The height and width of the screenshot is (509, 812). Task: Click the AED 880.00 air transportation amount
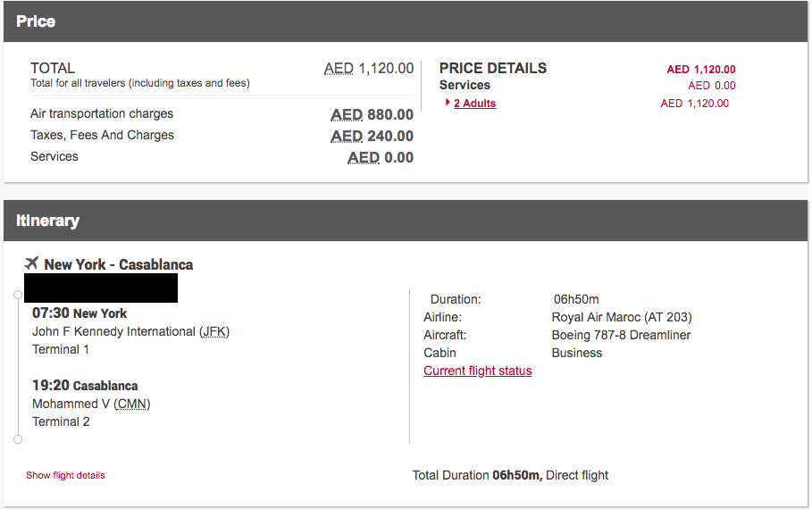(x=372, y=114)
